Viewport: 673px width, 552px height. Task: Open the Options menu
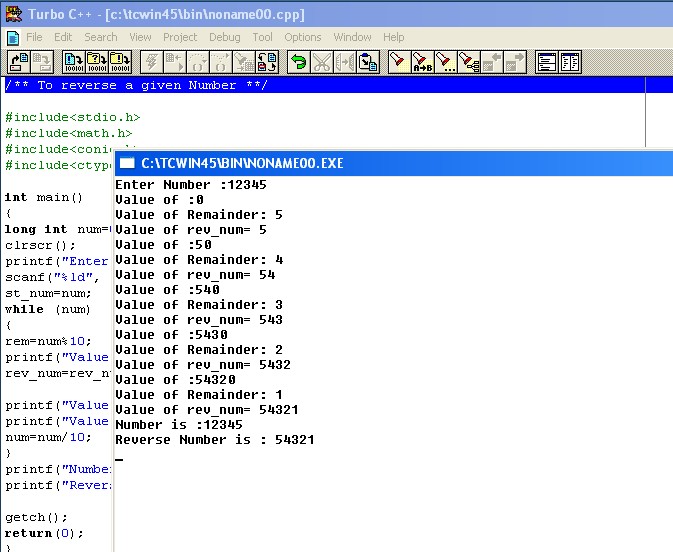click(303, 37)
